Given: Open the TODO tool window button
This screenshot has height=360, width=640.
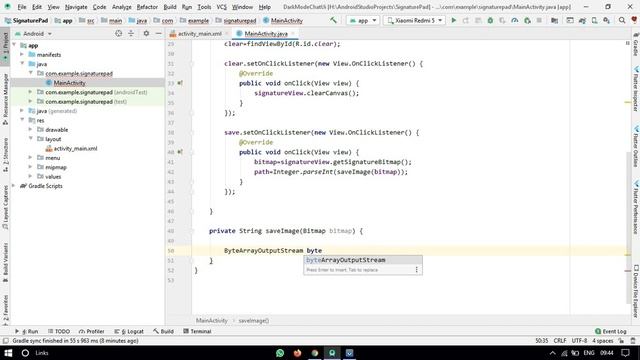Looking at the screenshot, I should coord(59,331).
